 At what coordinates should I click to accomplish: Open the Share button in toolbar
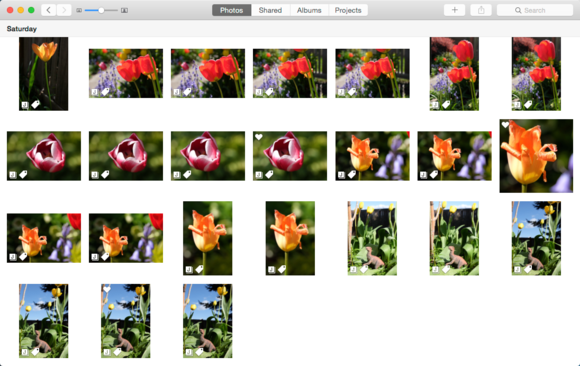[x=481, y=10]
